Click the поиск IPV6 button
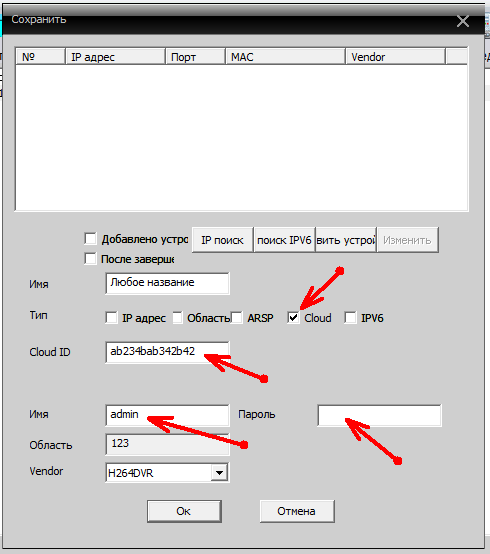The image size is (490, 554). (284, 240)
